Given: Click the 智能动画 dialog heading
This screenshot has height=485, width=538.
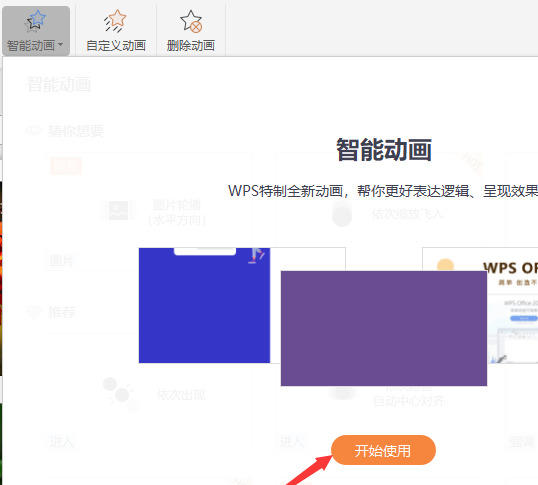Looking at the screenshot, I should [x=384, y=150].
